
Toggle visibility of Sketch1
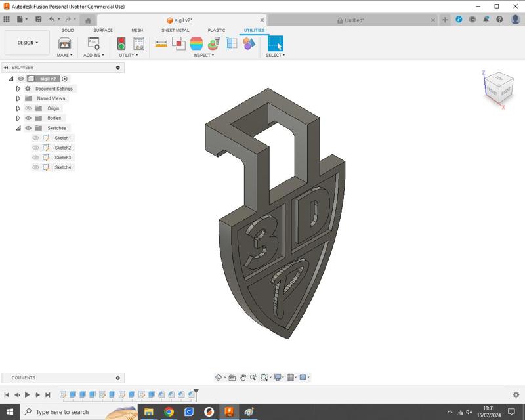point(37,138)
